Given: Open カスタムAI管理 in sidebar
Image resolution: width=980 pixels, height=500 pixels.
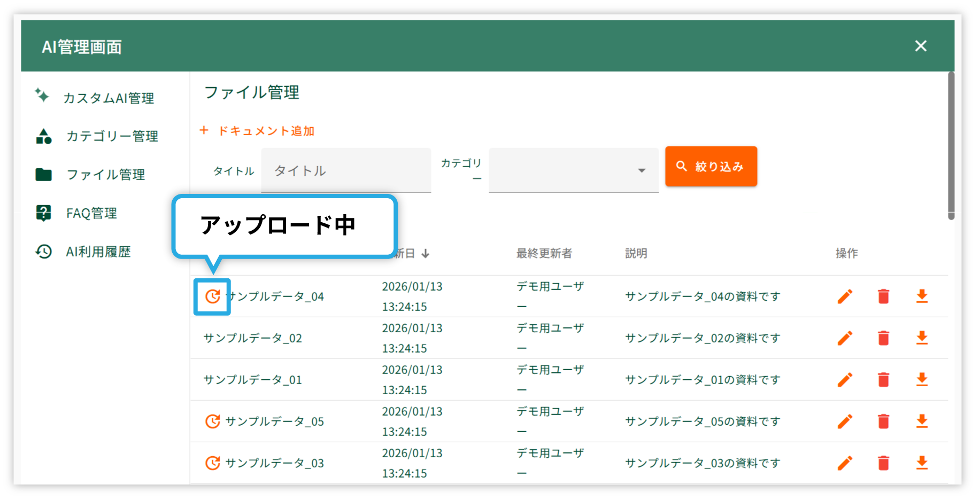Looking at the screenshot, I should 108,98.
